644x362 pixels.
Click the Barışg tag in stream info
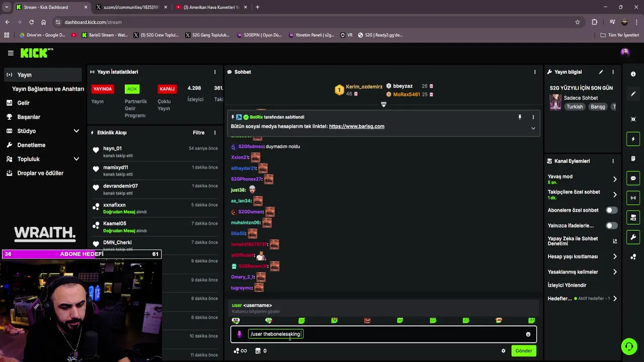598,107
